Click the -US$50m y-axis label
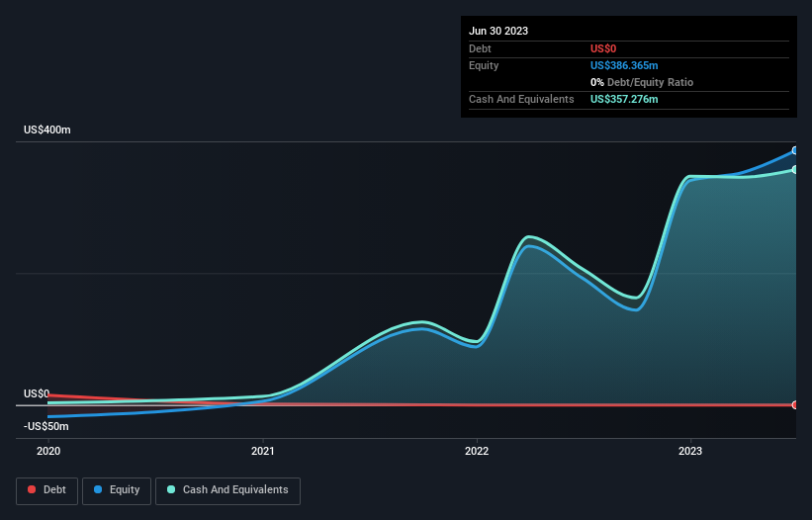This screenshot has width=812, height=520. point(46,426)
